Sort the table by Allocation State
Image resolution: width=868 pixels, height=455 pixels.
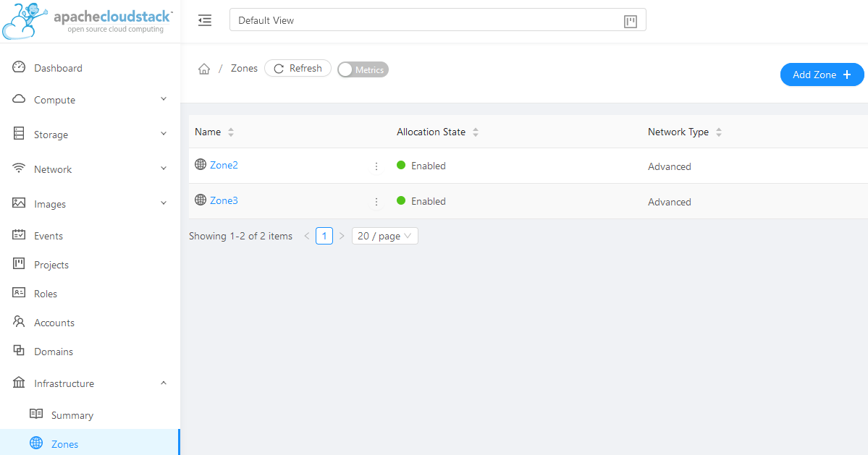click(476, 132)
